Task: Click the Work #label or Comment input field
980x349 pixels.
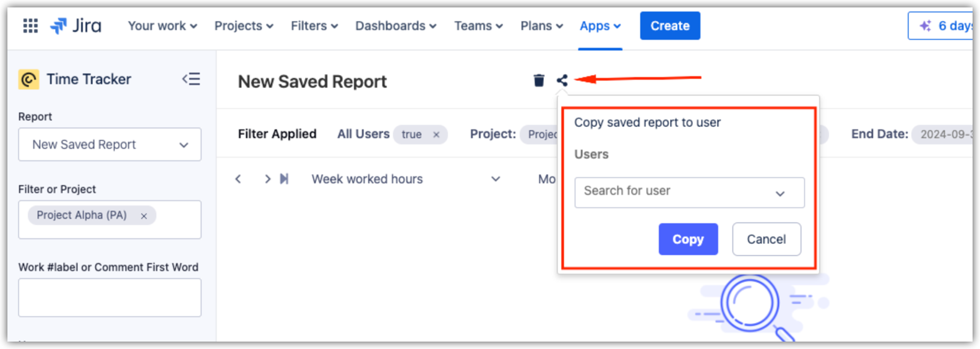Action: [x=110, y=298]
